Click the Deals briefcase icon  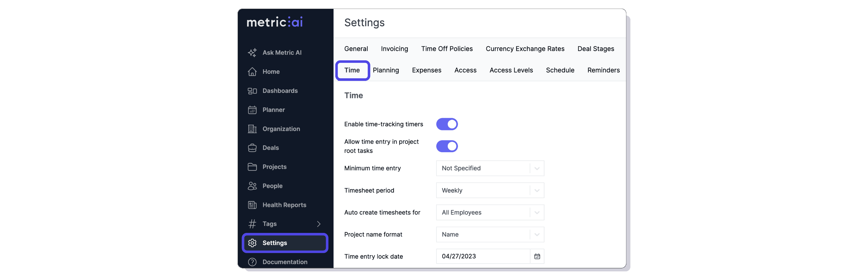click(252, 147)
